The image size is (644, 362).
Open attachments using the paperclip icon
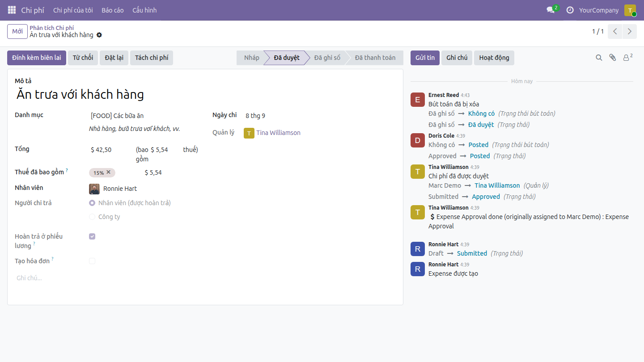coord(613,58)
